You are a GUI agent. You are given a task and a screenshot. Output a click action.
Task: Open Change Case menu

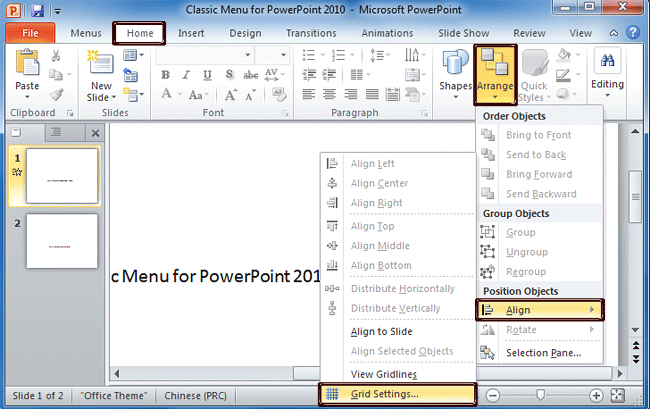click(199, 95)
